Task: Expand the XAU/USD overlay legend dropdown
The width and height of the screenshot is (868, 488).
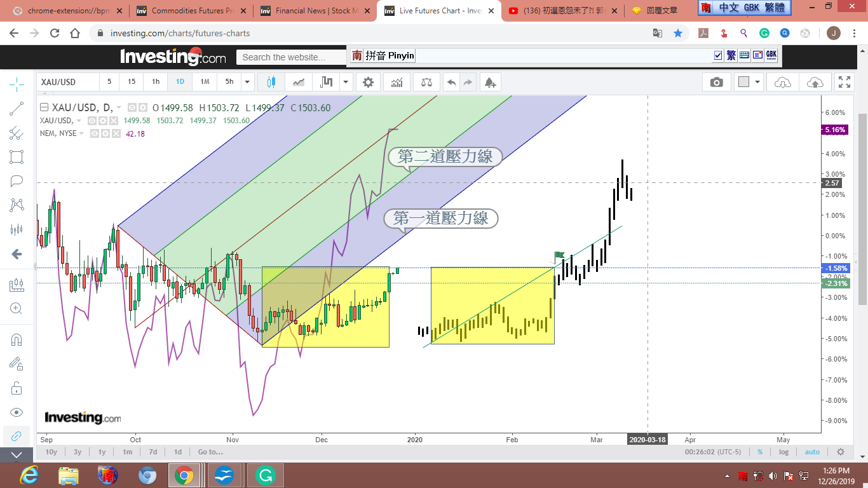Action: pyautogui.click(x=79, y=121)
